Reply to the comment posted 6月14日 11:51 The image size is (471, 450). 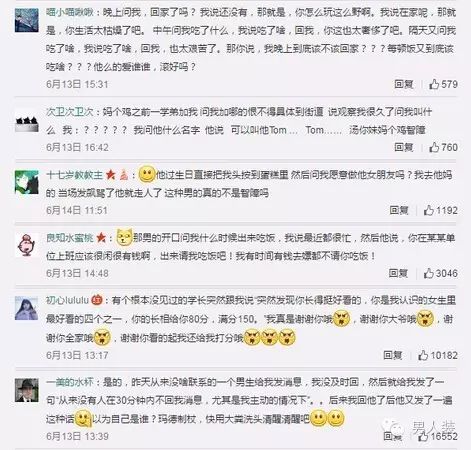[399, 210]
